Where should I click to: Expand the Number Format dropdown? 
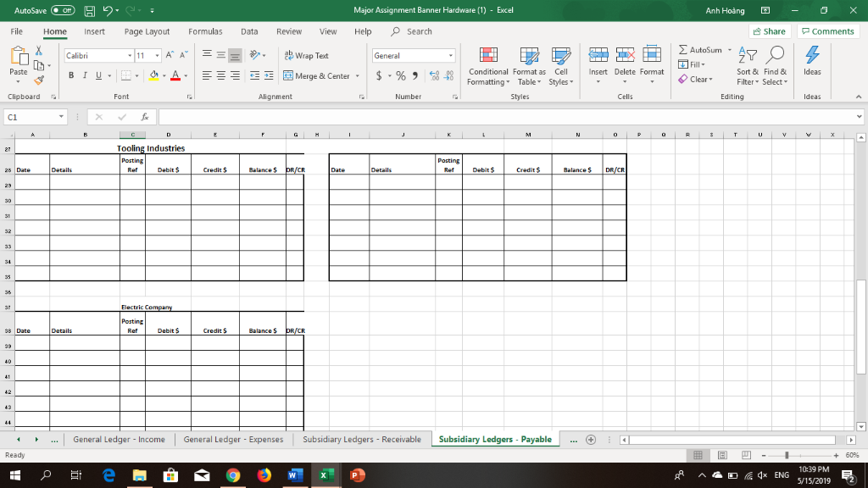(451, 54)
